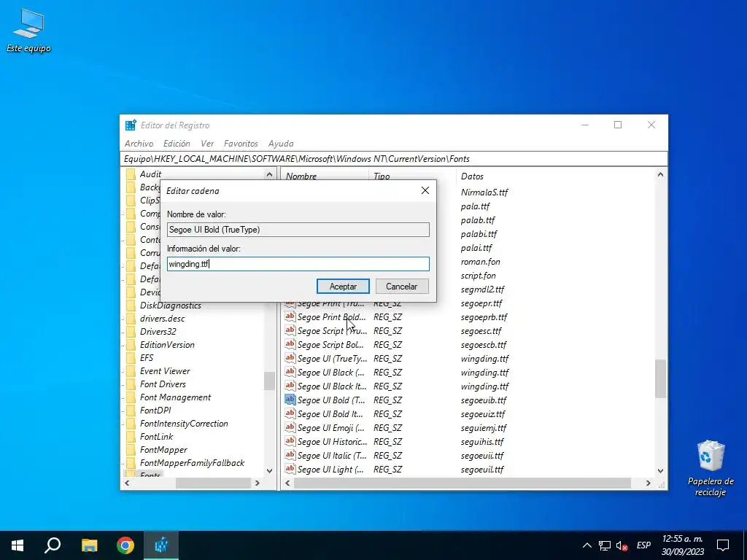
Task: Select FontMapper key in tree
Action: pyautogui.click(x=163, y=449)
